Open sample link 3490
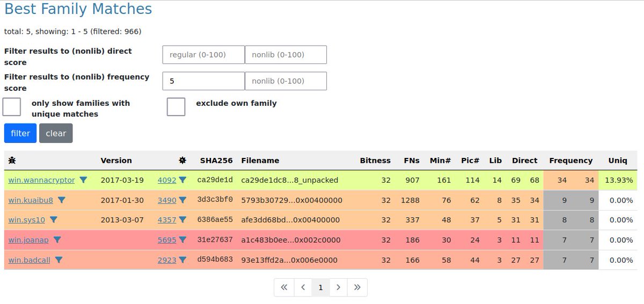The width and height of the screenshot is (644, 304). (x=167, y=200)
